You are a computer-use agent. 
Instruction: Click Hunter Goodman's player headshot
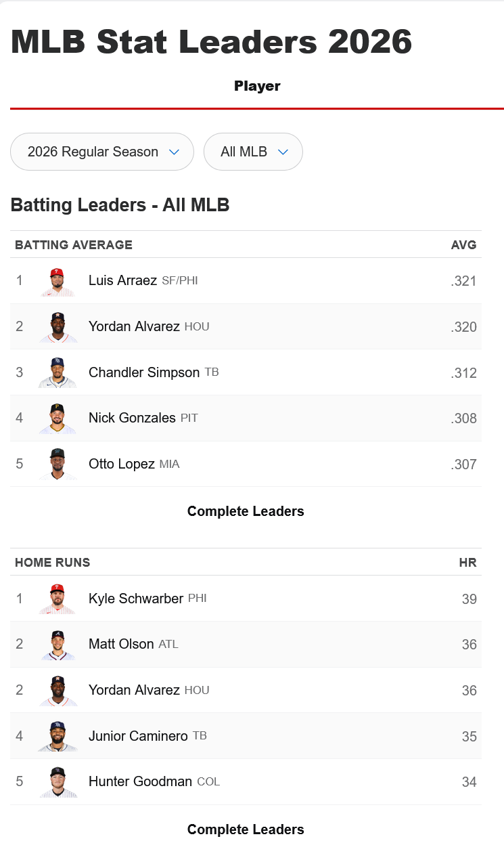pyautogui.click(x=58, y=782)
